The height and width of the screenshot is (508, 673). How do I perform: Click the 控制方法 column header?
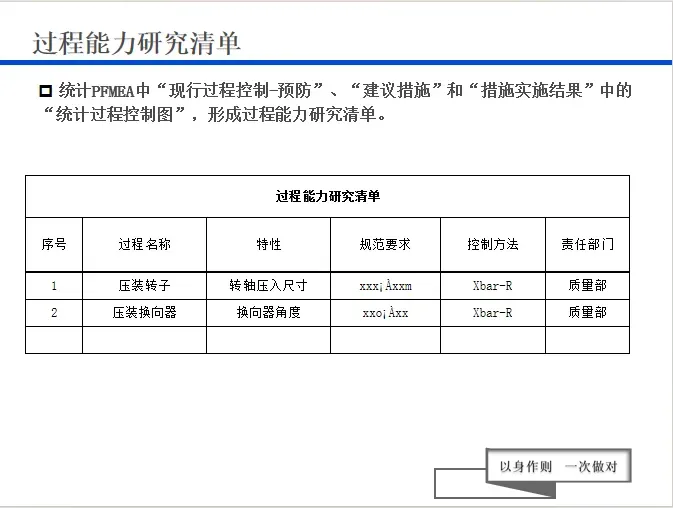click(493, 245)
